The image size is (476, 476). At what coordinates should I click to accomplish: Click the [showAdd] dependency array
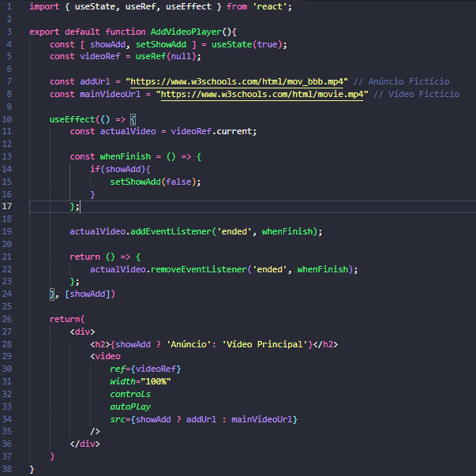pos(88,294)
